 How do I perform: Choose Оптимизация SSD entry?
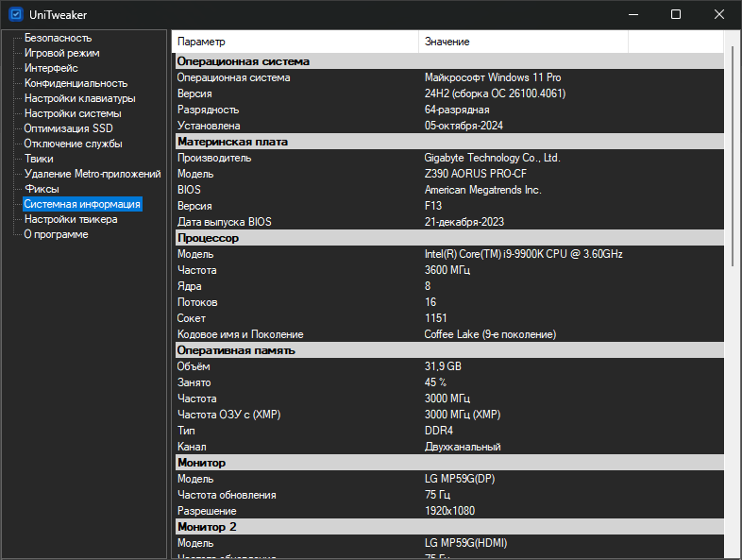pos(68,128)
